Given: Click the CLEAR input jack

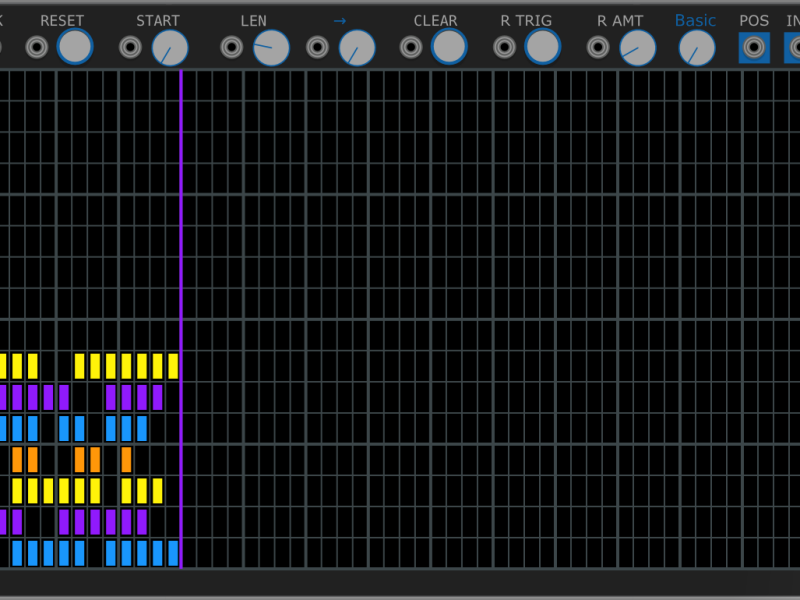Looking at the screenshot, I should [x=410, y=47].
